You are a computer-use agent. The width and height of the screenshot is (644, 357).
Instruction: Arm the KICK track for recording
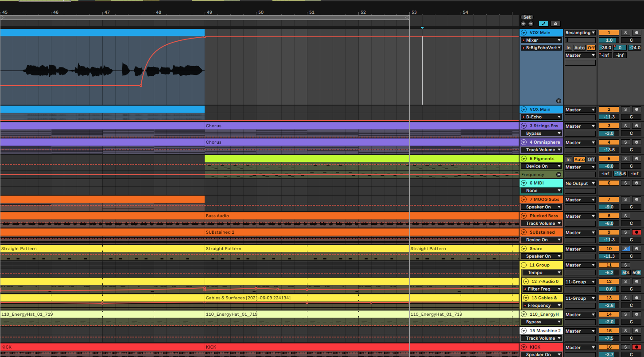click(637, 347)
